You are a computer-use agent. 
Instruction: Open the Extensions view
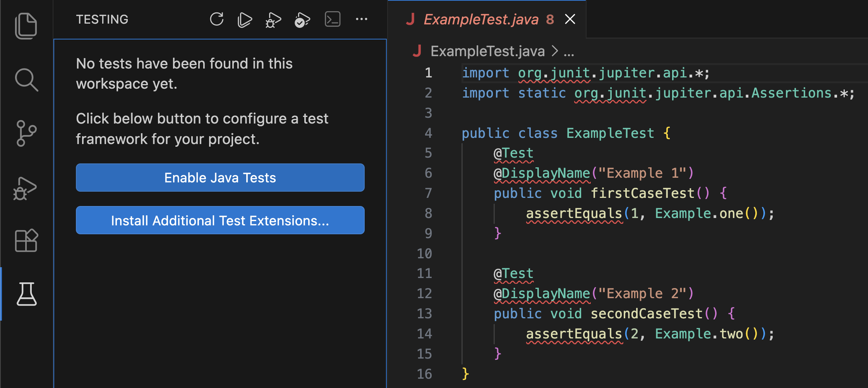pos(26,240)
